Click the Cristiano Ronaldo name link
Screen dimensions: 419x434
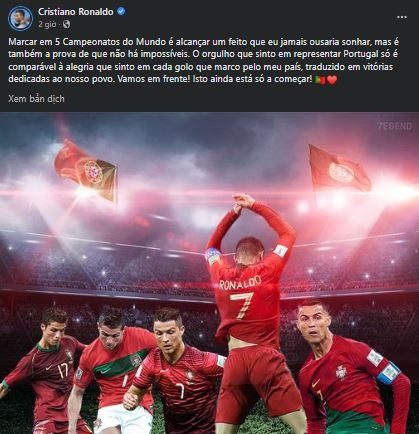click(76, 12)
